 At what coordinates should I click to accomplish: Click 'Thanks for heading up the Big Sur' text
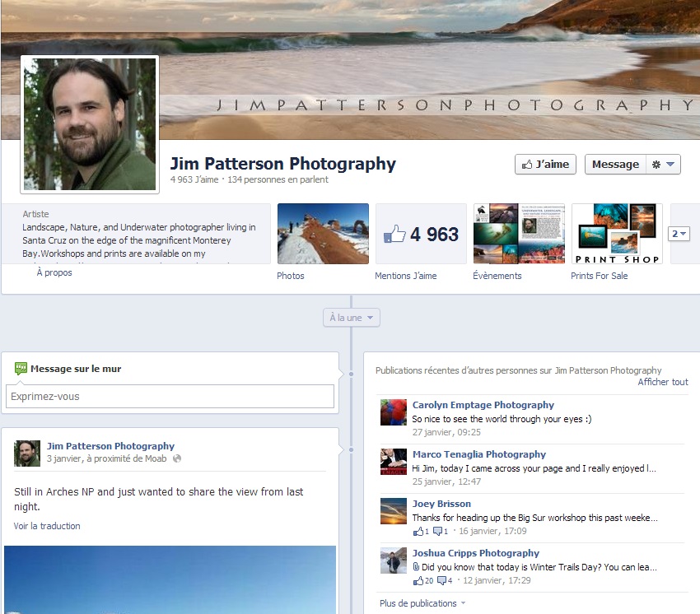[534, 518]
